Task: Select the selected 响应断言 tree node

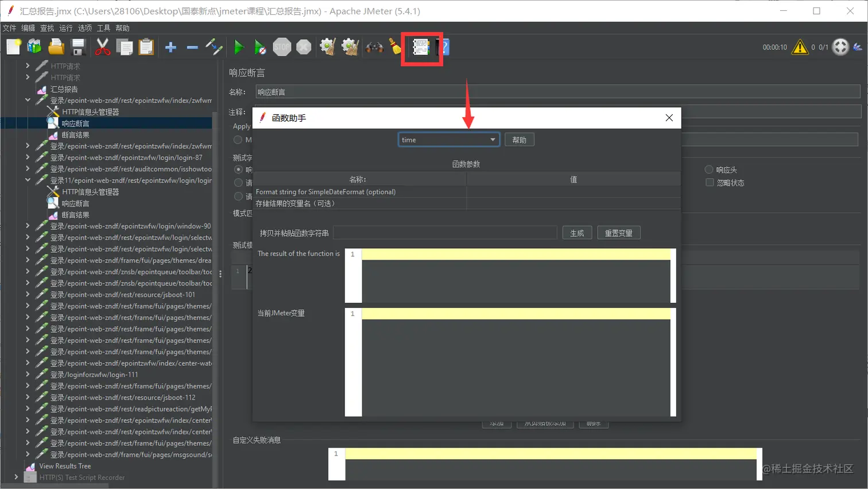Action: pos(75,124)
